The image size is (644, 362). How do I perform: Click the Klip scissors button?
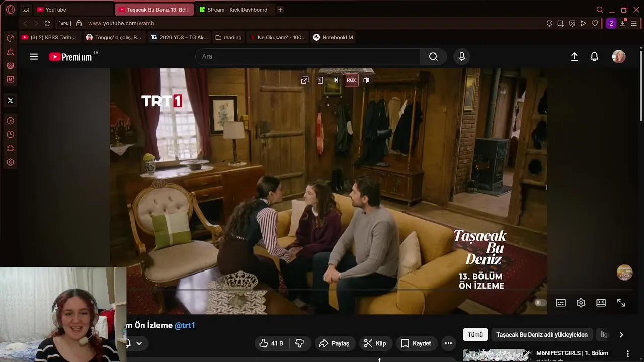click(375, 343)
